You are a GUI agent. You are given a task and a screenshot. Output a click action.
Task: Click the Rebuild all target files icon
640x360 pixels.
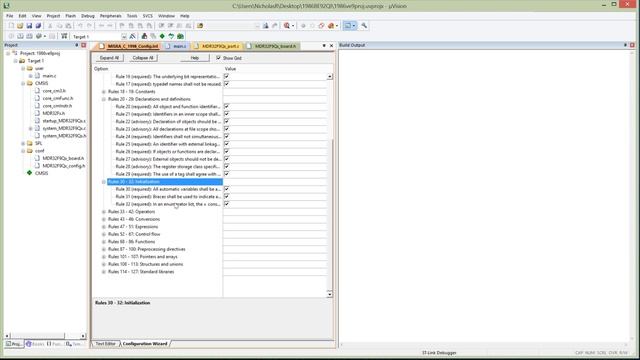click(x=29, y=36)
